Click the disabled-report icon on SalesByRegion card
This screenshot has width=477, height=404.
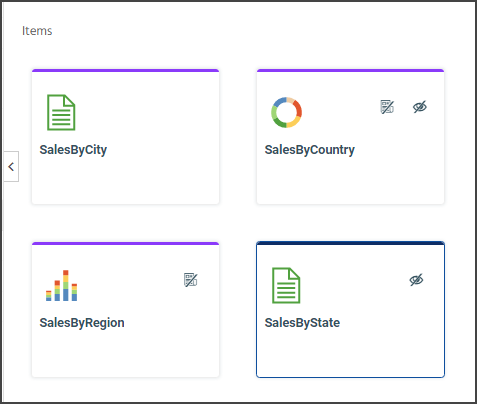pos(191,280)
